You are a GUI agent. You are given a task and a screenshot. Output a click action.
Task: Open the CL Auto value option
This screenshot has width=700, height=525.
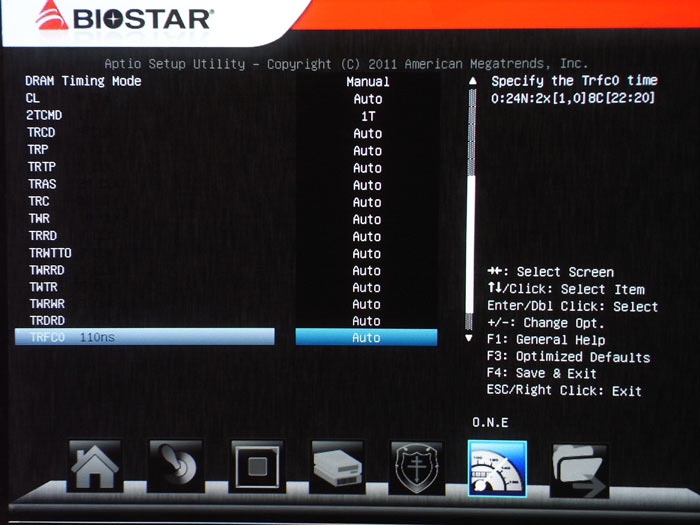tap(367, 99)
